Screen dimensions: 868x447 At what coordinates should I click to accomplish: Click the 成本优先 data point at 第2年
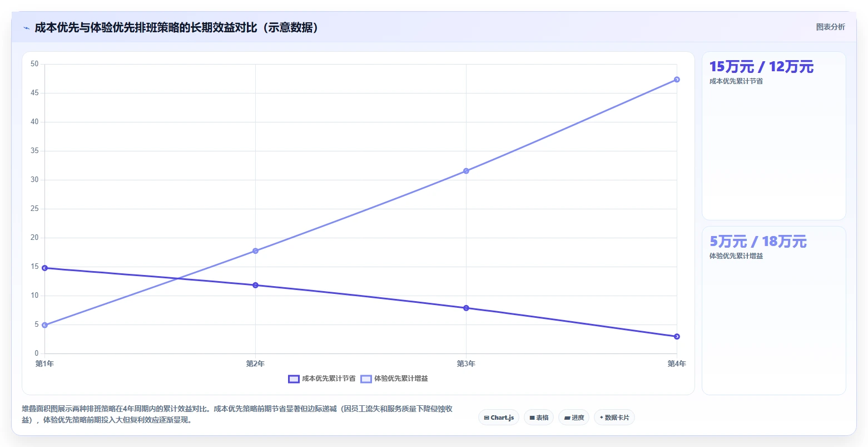click(255, 285)
